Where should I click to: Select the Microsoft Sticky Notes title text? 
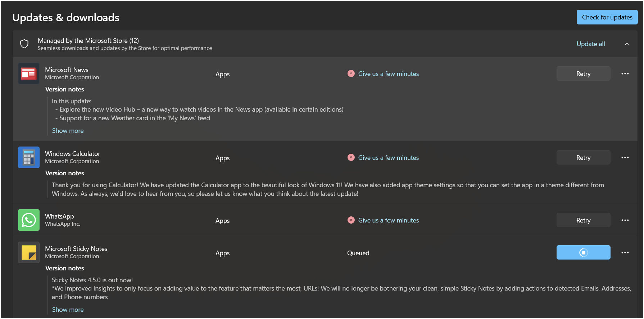click(76, 249)
